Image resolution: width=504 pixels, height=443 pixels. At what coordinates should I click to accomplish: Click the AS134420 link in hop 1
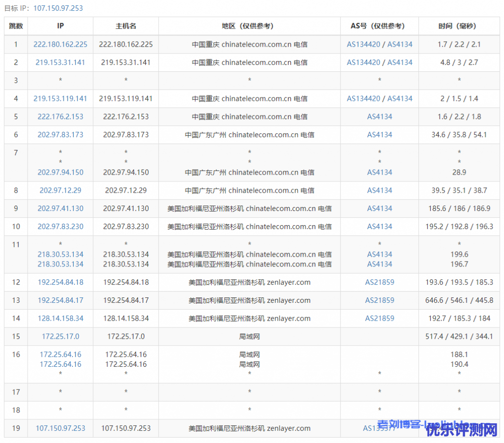click(363, 44)
